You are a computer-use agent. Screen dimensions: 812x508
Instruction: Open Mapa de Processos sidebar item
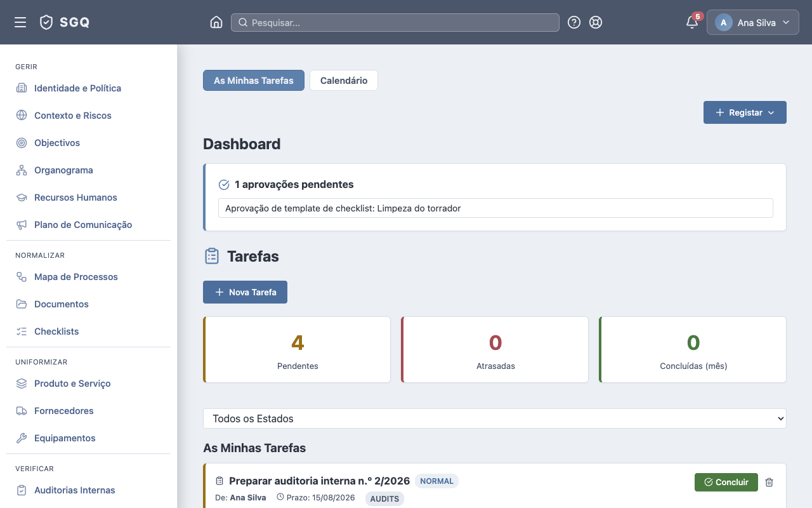(x=89, y=277)
